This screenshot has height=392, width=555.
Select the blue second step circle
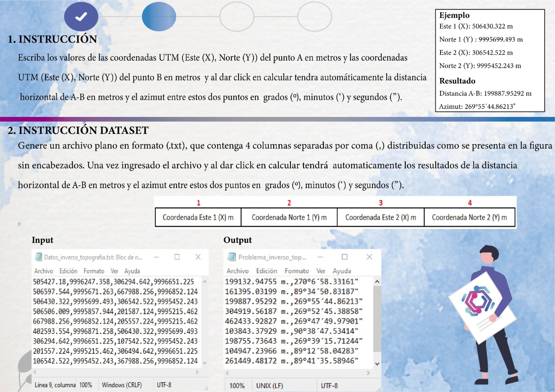(159, 17)
